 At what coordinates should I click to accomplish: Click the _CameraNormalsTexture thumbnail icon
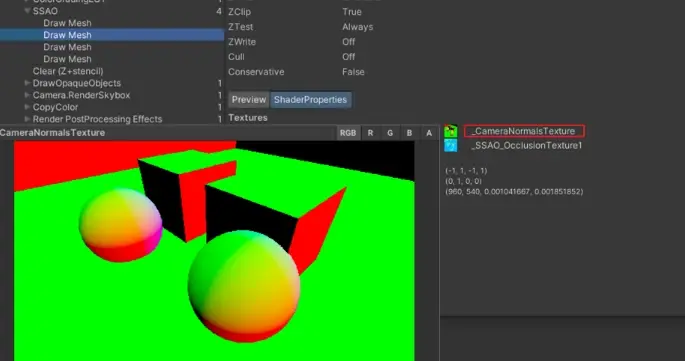coord(450,131)
